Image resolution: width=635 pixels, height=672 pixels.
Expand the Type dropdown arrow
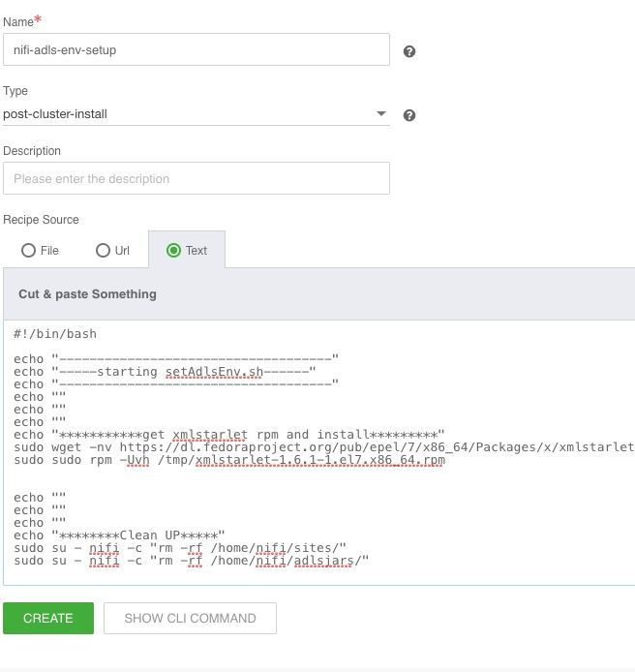click(x=380, y=114)
